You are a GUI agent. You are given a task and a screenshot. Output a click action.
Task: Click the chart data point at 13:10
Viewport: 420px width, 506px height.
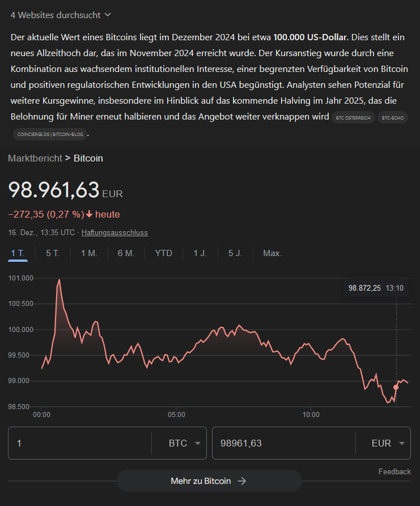coord(396,387)
